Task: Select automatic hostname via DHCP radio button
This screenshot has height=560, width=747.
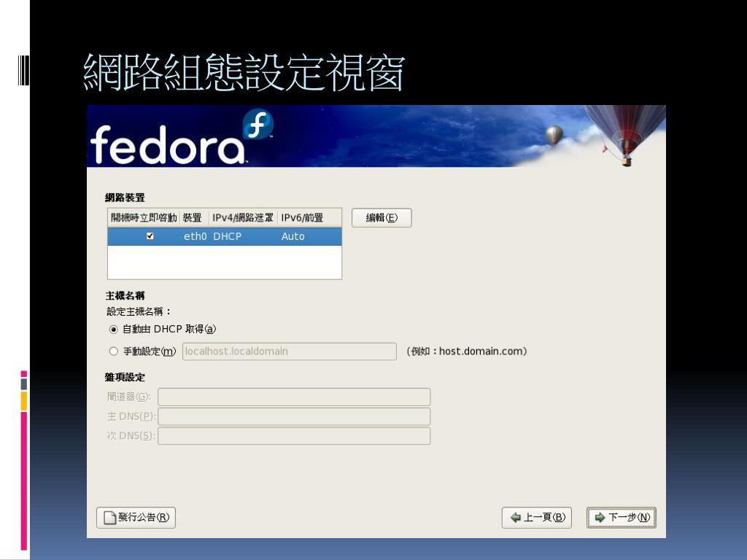Action: 113,330
